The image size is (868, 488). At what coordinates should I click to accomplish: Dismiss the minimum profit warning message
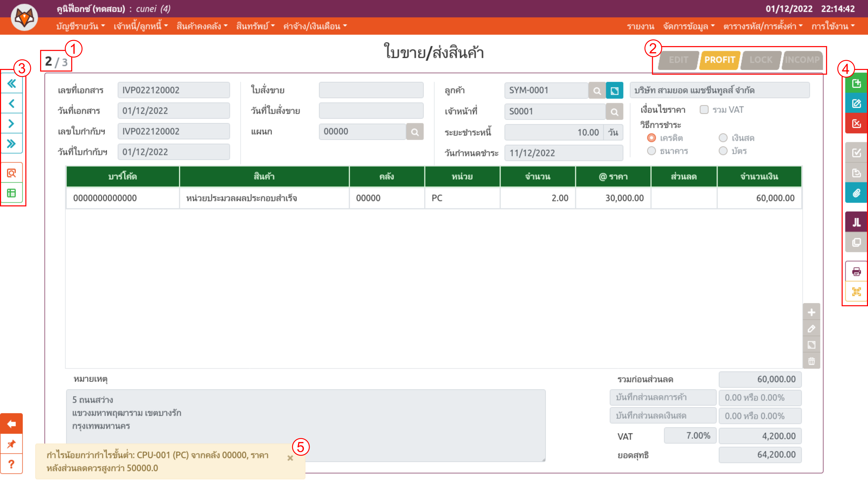click(x=290, y=458)
